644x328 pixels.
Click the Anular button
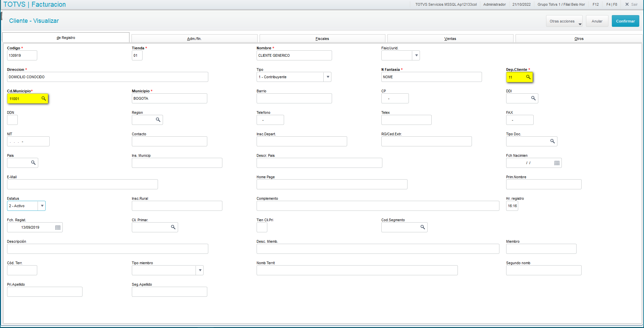tap(597, 21)
